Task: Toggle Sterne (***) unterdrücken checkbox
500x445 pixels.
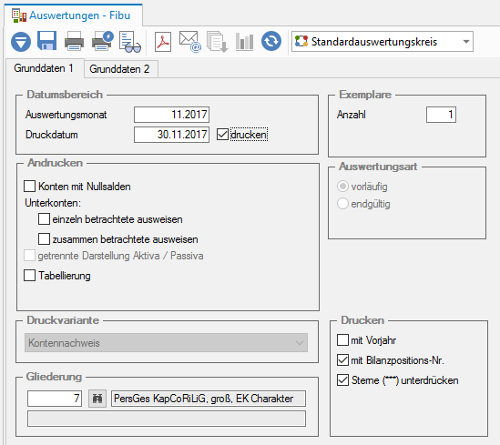Action: click(343, 380)
